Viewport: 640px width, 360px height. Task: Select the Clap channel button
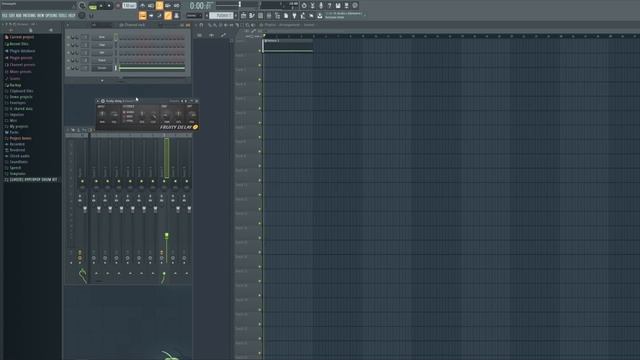[102, 44]
